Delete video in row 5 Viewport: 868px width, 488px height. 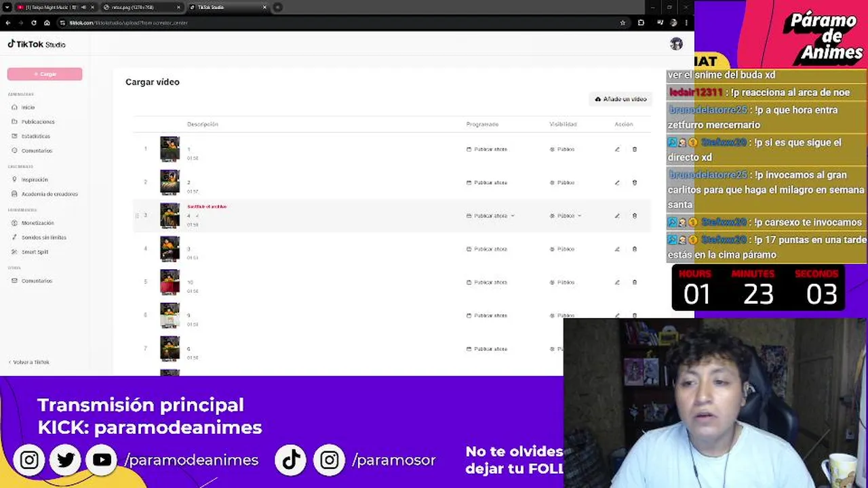coord(635,282)
